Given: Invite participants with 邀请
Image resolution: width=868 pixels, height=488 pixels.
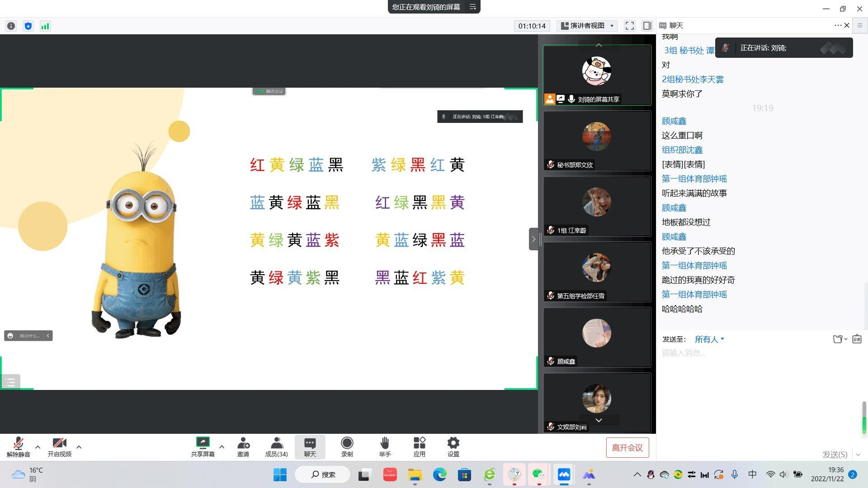Looking at the screenshot, I should point(243,447).
